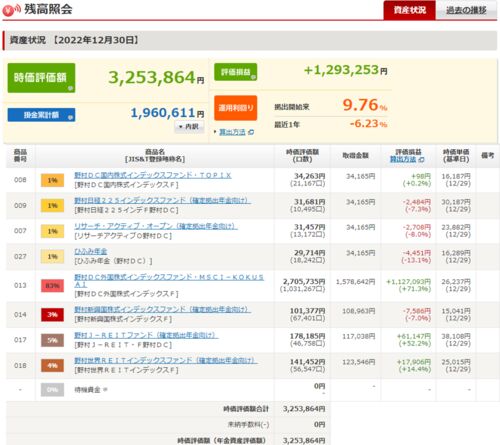
Task: Expand the 内訳 dropdown under 掛金累計額
Action: pos(189,127)
